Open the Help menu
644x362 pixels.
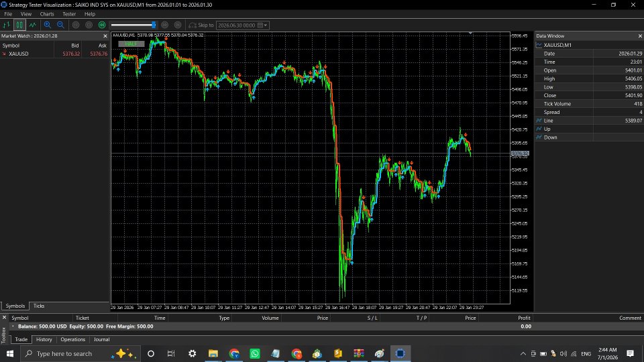89,14
